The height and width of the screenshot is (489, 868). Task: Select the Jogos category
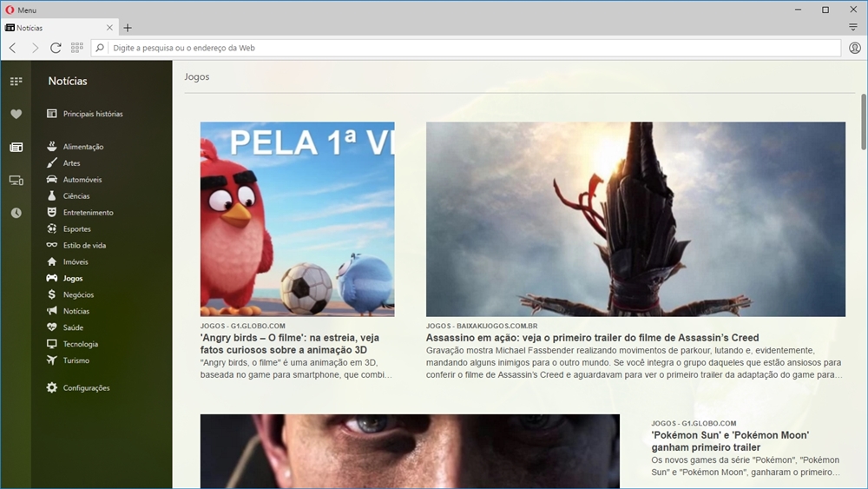click(65, 278)
